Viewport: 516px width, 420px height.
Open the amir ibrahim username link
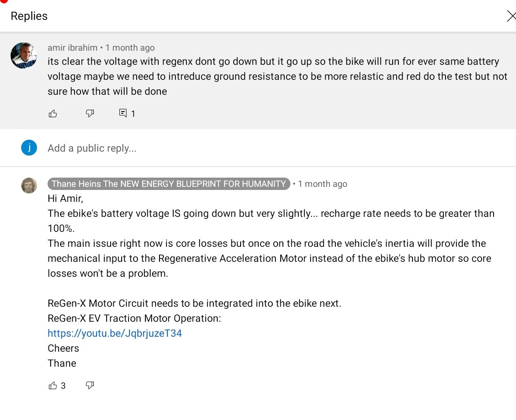[x=72, y=48]
